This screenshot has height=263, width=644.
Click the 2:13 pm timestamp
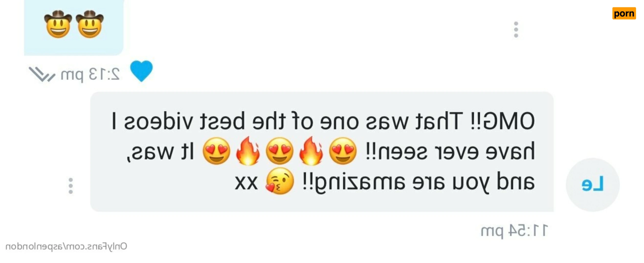90,74
